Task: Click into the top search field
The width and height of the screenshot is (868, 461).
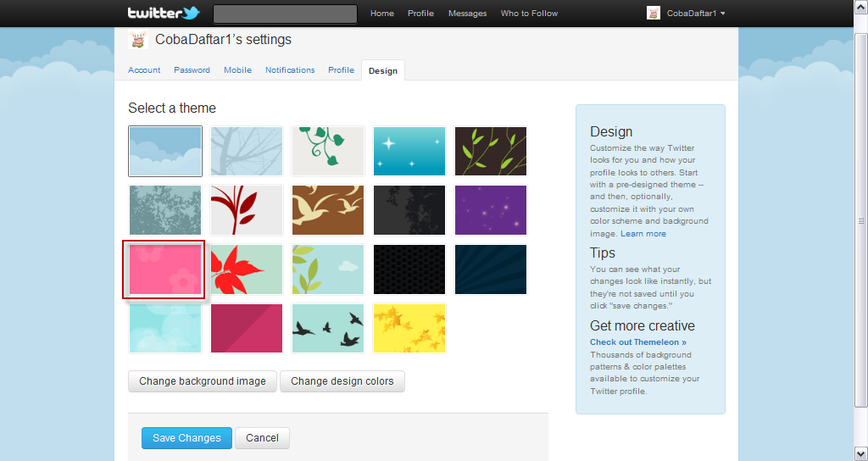Action: click(x=285, y=14)
